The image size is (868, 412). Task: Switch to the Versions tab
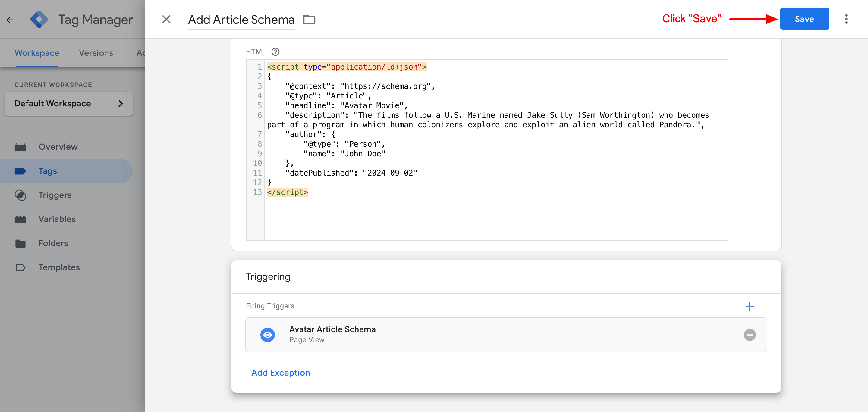[x=96, y=52]
